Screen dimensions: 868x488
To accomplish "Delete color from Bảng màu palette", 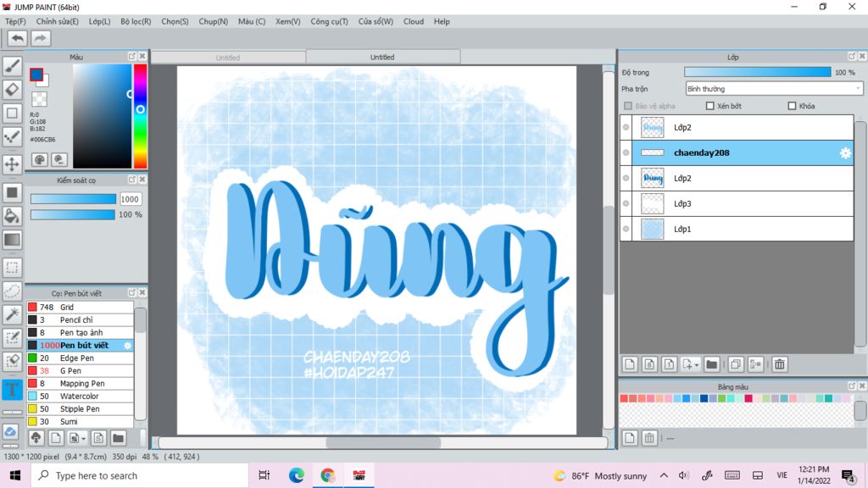I will [649, 438].
